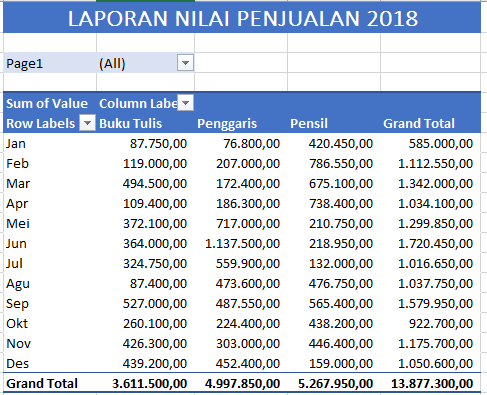Click cell value 324.750,00
The image size is (487, 395).
[155, 264]
